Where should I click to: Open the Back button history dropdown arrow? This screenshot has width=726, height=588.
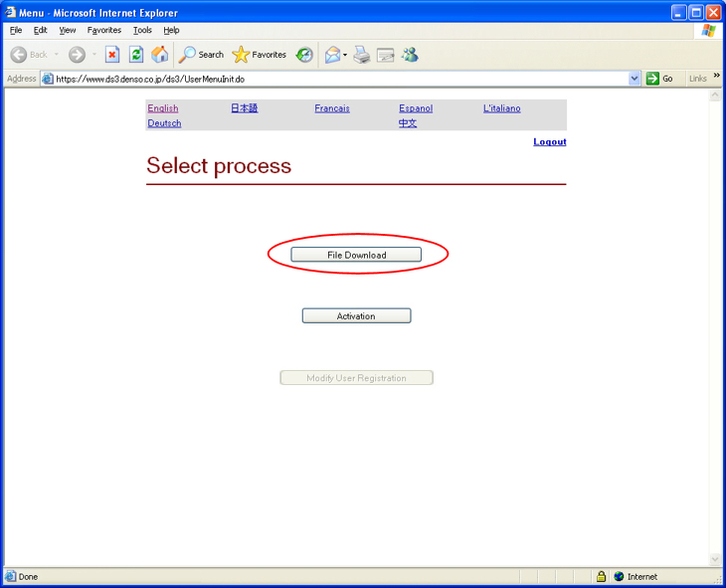(57, 55)
